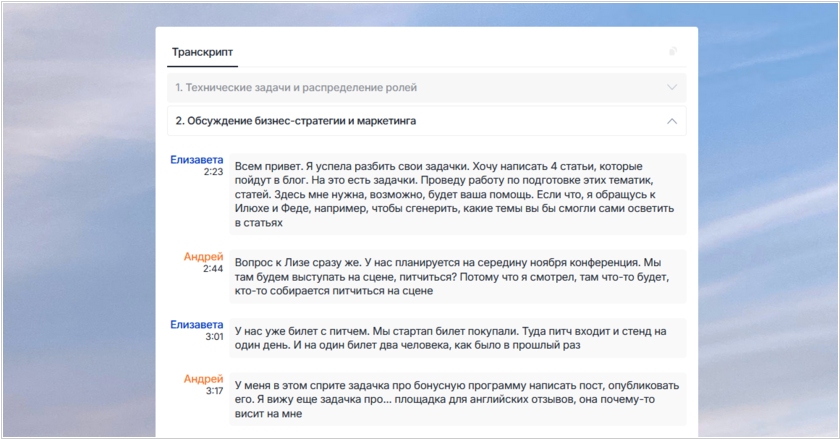Viewport: 840px width, 439px height.
Task: Select the message starting 'Всем привет'
Action: click(456, 194)
